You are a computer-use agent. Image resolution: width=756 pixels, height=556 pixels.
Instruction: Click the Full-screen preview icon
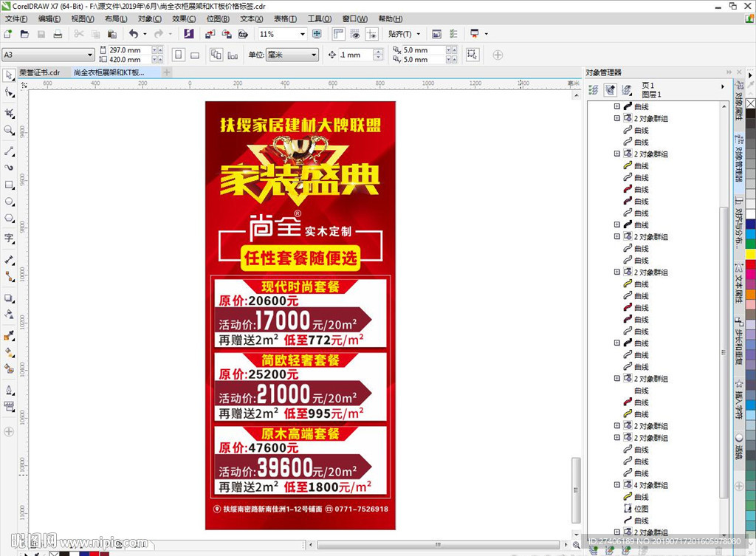(317, 34)
